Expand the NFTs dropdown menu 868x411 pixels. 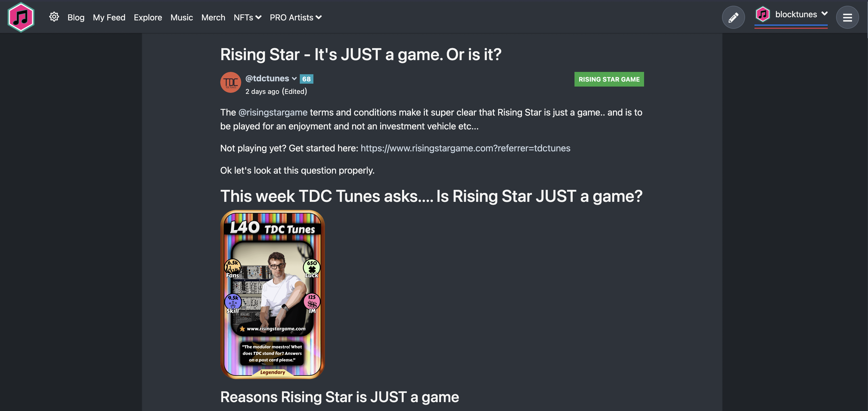pos(247,18)
